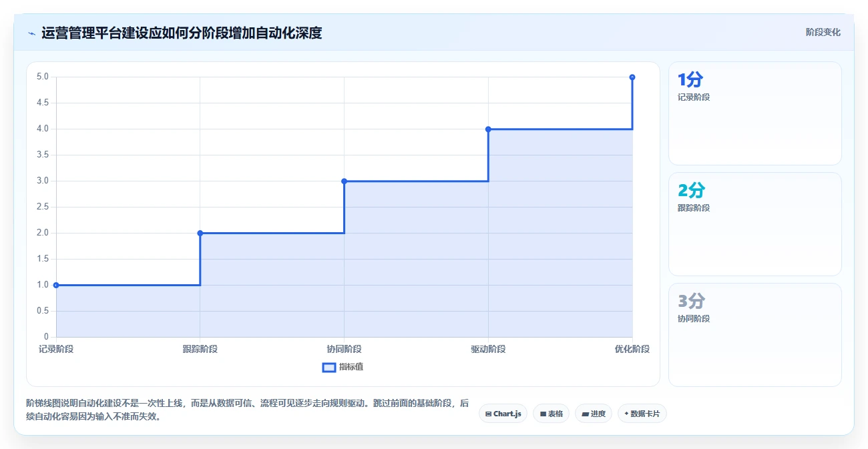Click the chart title 运营管理平台建设应如何分阶段增加自动化深度
Viewport: 868px width, 449px height.
click(182, 33)
